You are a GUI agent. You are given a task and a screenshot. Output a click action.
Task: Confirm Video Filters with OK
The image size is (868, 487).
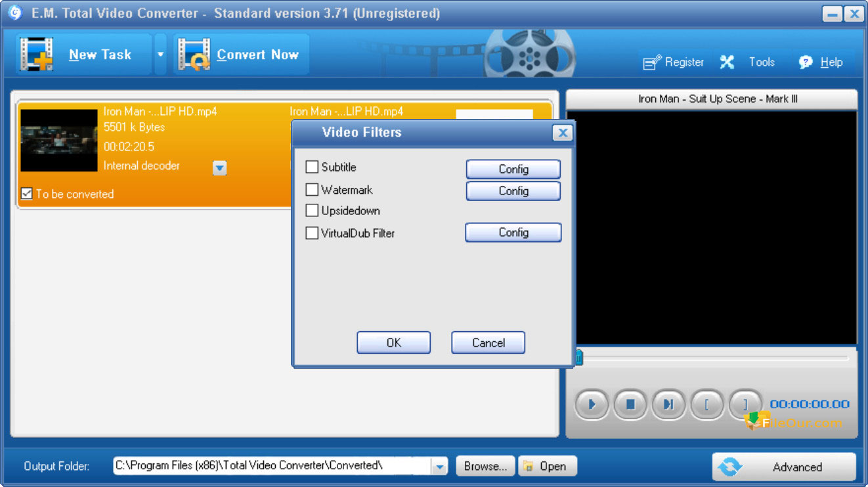[394, 342]
